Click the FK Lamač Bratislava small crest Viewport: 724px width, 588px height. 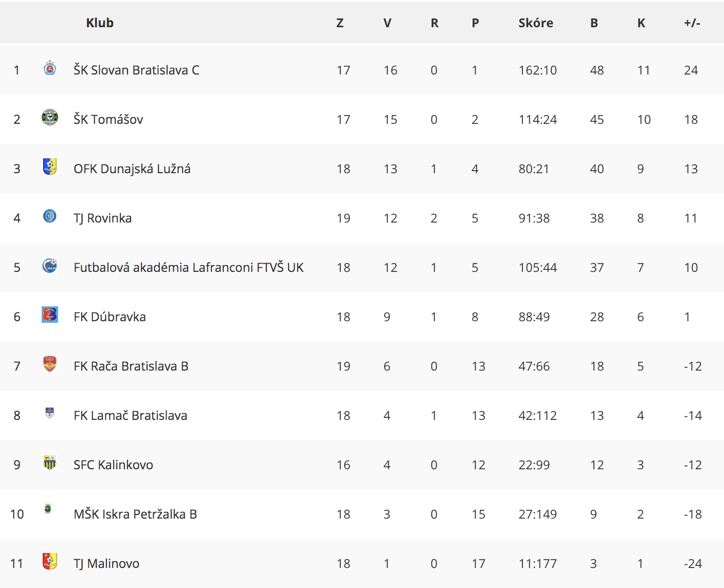(50, 413)
